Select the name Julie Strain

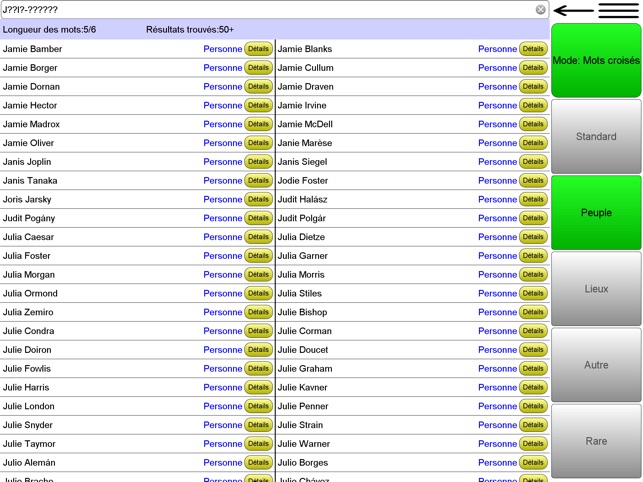click(x=300, y=425)
